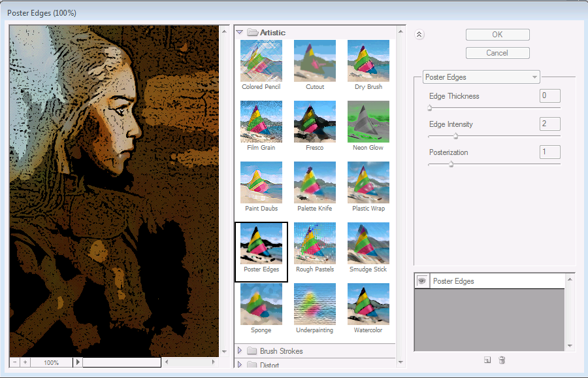Click the new effect layer icon
588x378 pixels.
487,360
